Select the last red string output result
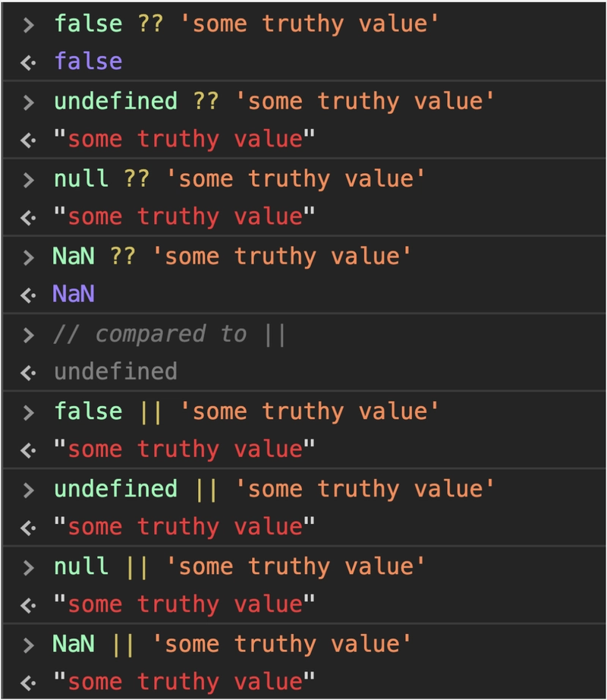Screen dimensions: 607x700 184,682
